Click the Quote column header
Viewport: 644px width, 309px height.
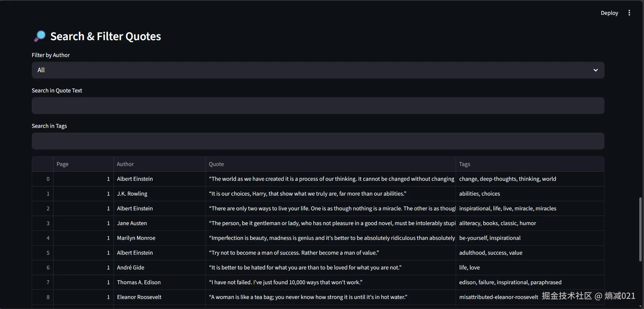(x=330, y=164)
